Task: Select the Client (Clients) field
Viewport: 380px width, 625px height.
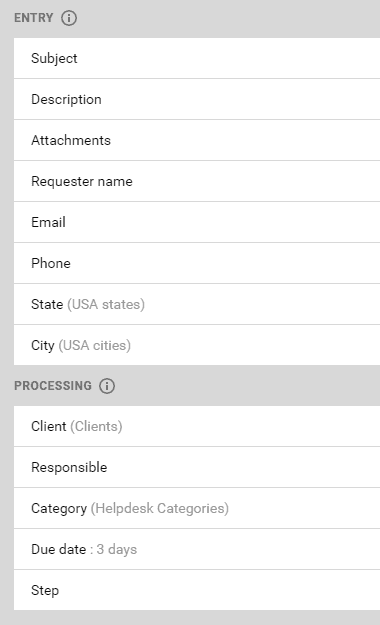Action: (197, 426)
